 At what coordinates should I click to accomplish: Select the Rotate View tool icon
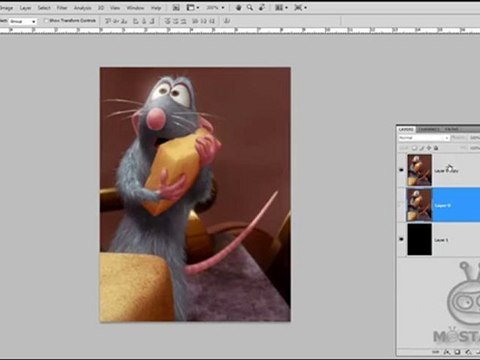(x=262, y=8)
